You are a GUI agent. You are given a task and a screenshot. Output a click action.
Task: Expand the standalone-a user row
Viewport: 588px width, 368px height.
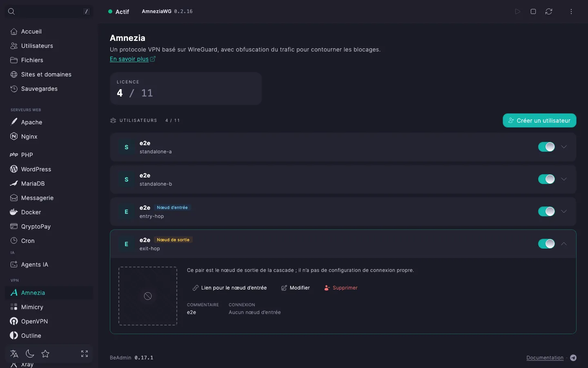coord(564,147)
